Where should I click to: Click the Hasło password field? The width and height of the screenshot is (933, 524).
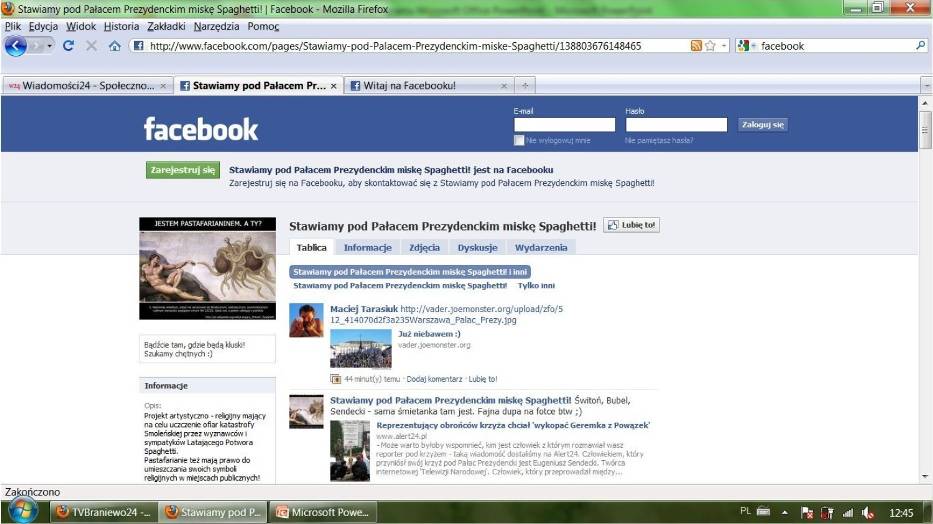(676, 124)
